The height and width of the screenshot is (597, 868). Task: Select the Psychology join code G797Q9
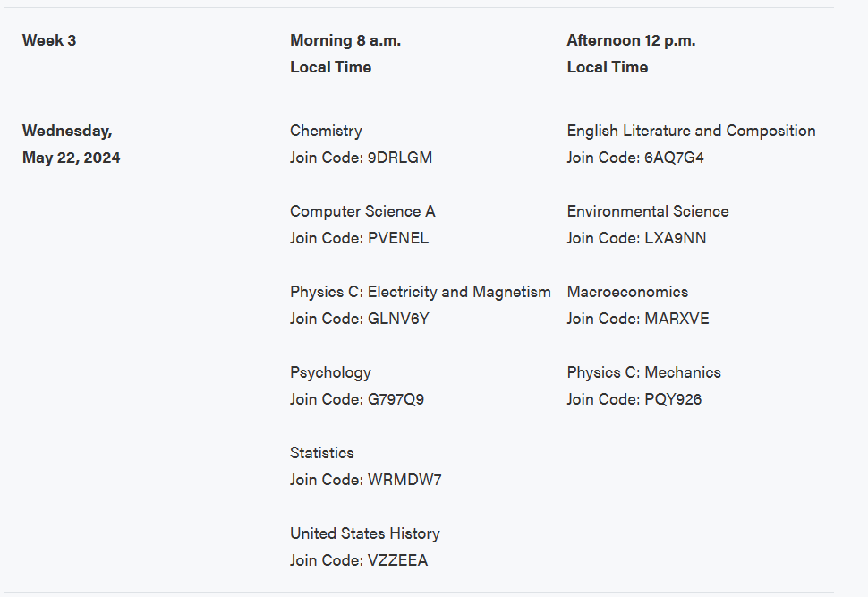pyautogui.click(x=396, y=399)
